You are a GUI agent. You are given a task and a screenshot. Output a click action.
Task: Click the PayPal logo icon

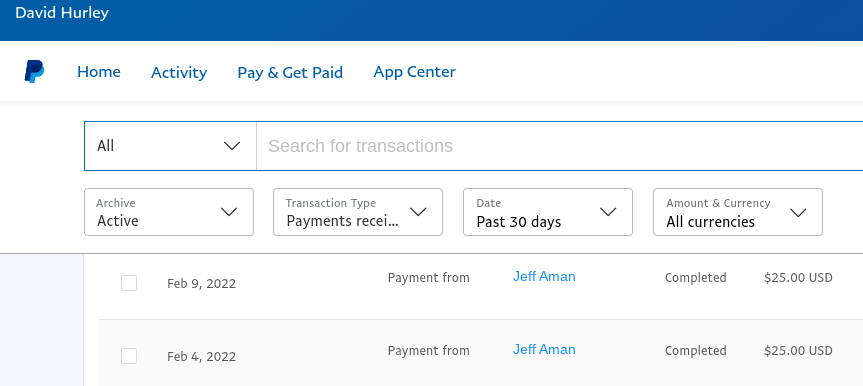click(34, 72)
